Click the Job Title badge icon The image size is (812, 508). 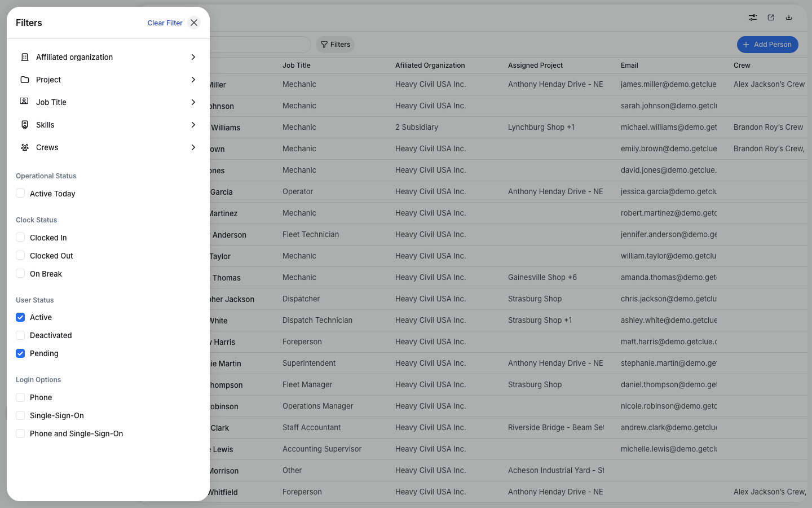click(x=25, y=102)
